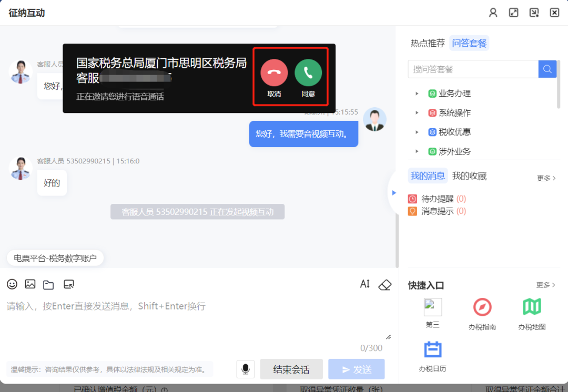The image size is (568, 392).
Task: Expand the 税收优惠 tree node
Action: click(417, 132)
